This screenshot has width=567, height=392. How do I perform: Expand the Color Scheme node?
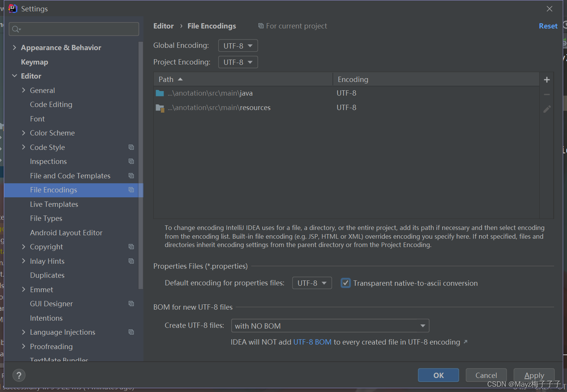(x=24, y=133)
